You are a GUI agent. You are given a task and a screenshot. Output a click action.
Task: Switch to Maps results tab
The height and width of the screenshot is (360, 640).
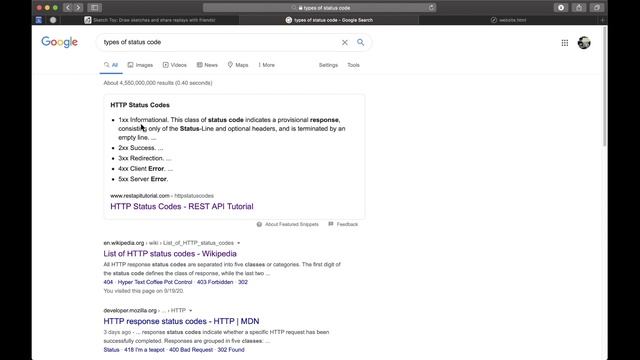[238, 65]
